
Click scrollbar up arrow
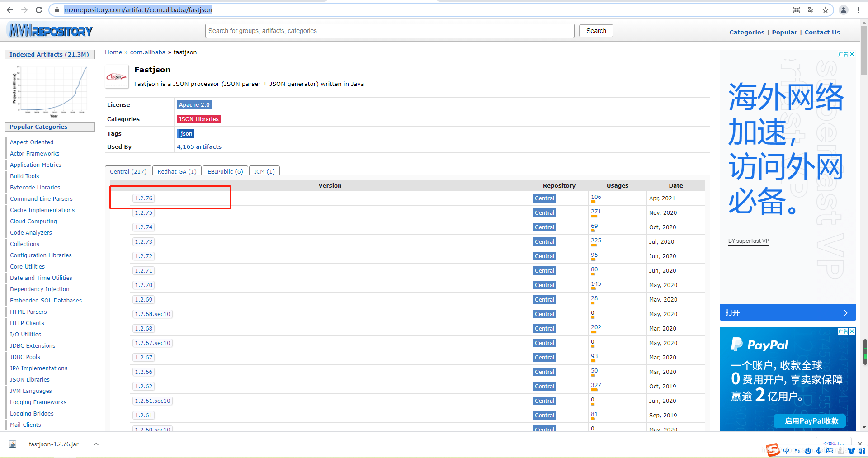(x=864, y=22)
